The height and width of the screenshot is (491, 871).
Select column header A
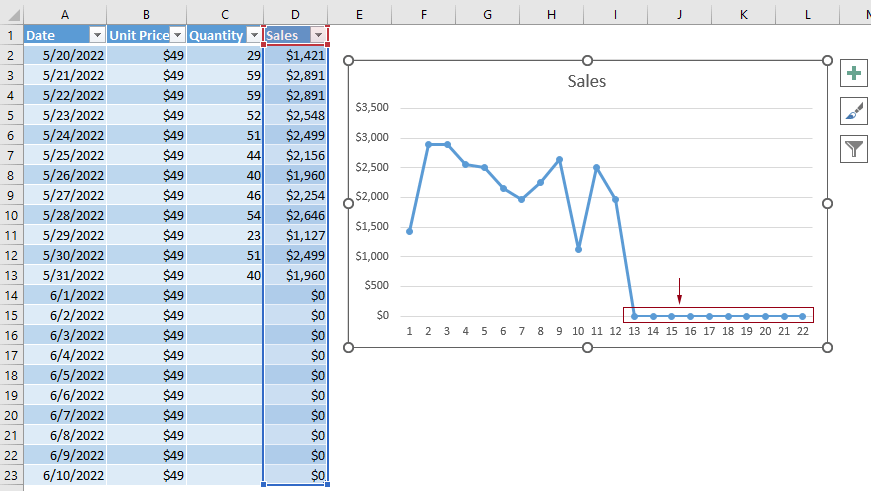click(x=64, y=14)
